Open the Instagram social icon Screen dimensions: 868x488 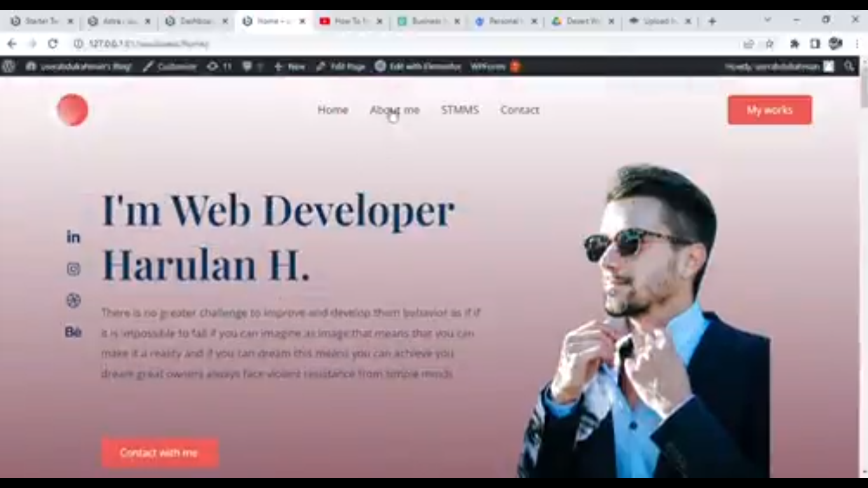(x=73, y=269)
